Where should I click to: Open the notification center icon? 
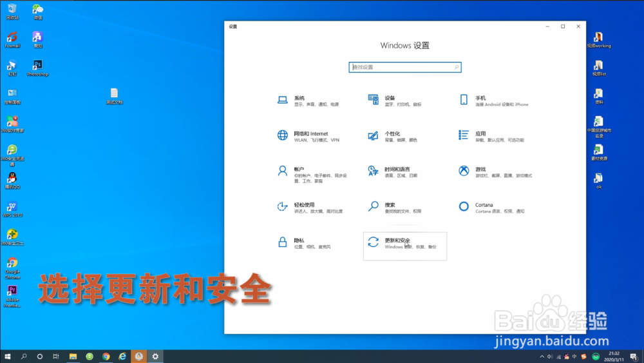634,357
